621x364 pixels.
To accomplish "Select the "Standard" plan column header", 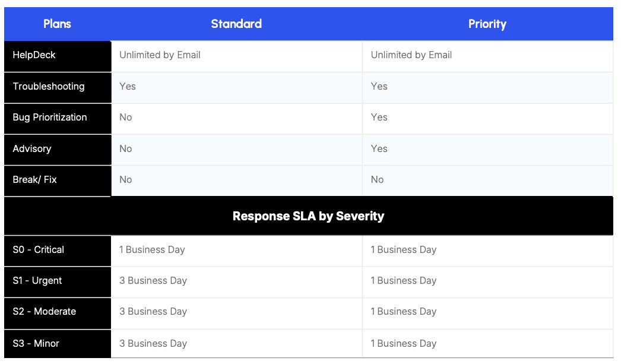I will [x=236, y=24].
